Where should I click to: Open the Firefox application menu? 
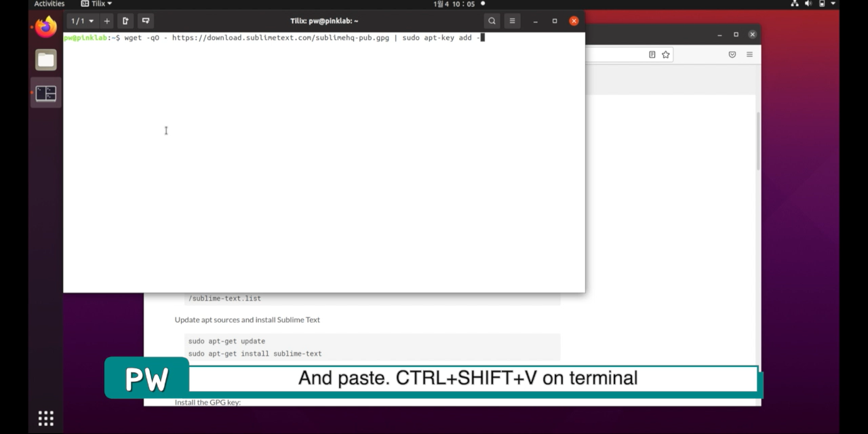pos(749,54)
